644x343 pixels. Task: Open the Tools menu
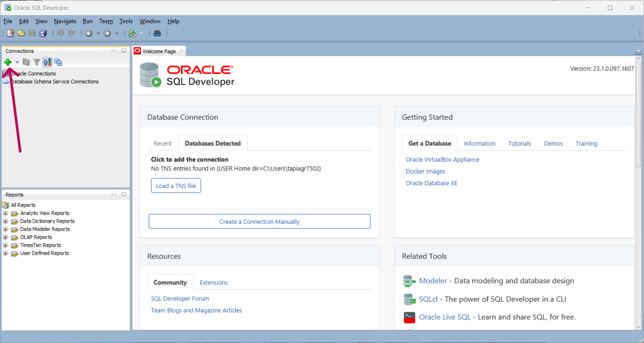(126, 21)
